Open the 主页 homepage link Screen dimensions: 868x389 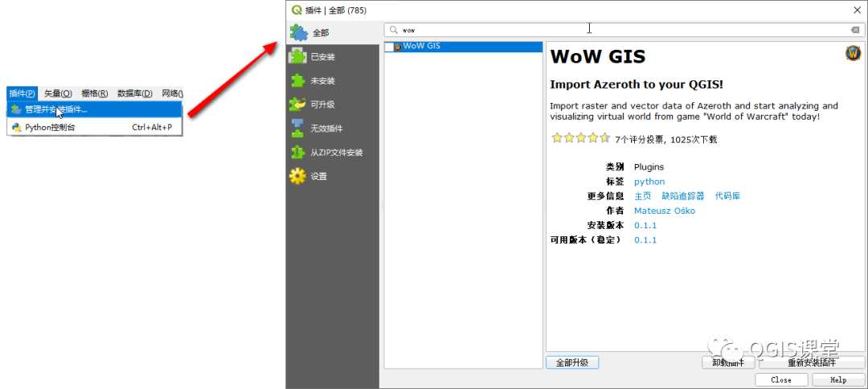coord(643,196)
